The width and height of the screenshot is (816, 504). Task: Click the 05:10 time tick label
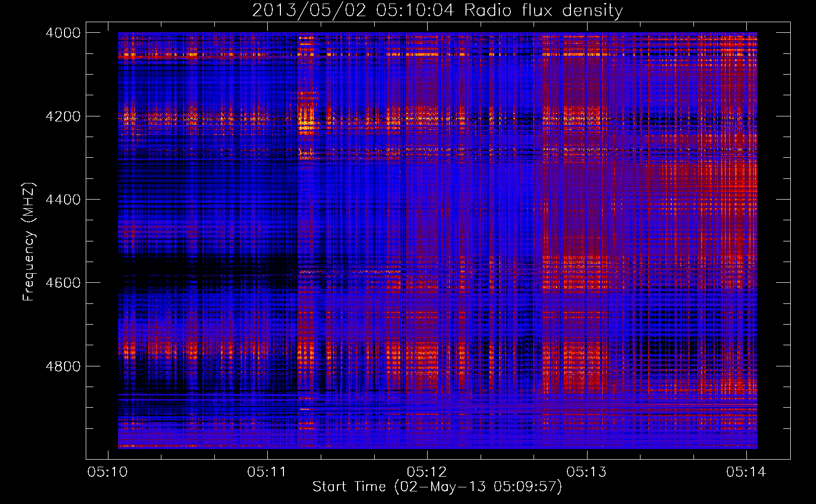(107, 472)
